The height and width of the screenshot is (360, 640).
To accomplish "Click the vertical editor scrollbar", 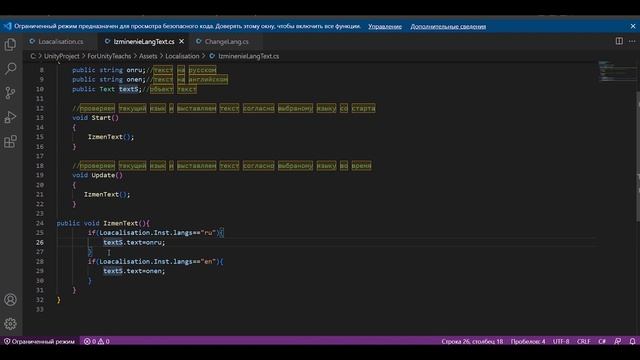I will 638,157.
